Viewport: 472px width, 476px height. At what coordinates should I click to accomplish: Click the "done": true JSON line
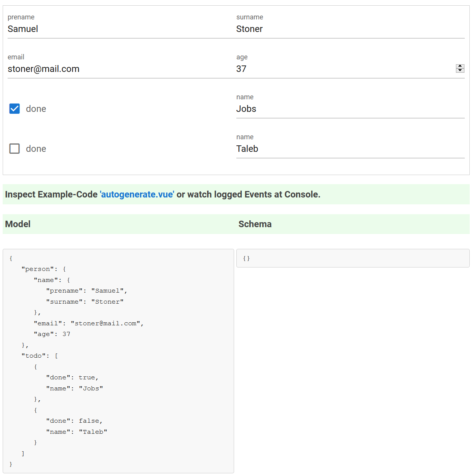coord(72,377)
